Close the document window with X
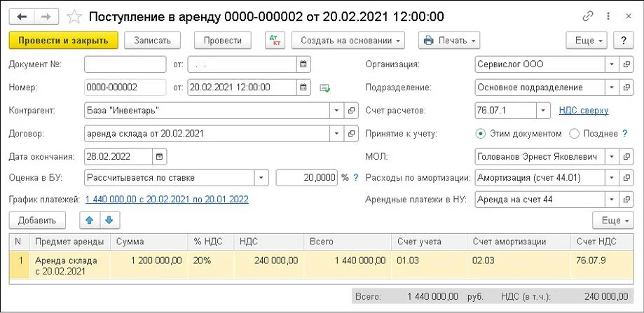This screenshot has height=313, width=644. pyautogui.click(x=629, y=17)
